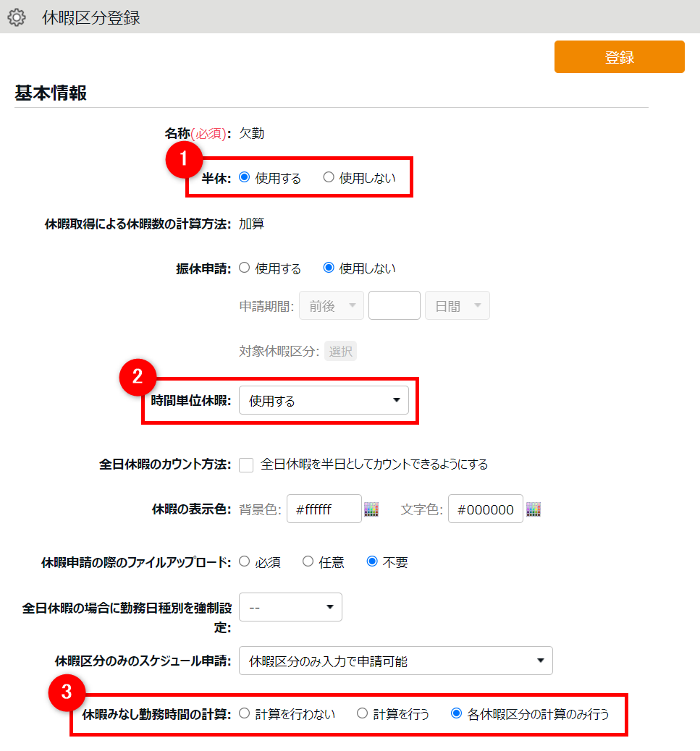
Task: Select 計算を行わない radio option
Action: tap(245, 714)
